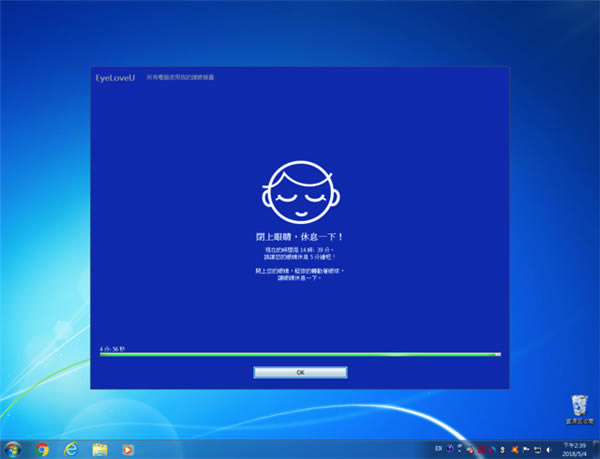Click the red square tray icon
The image size is (600, 459).
[x=481, y=450]
